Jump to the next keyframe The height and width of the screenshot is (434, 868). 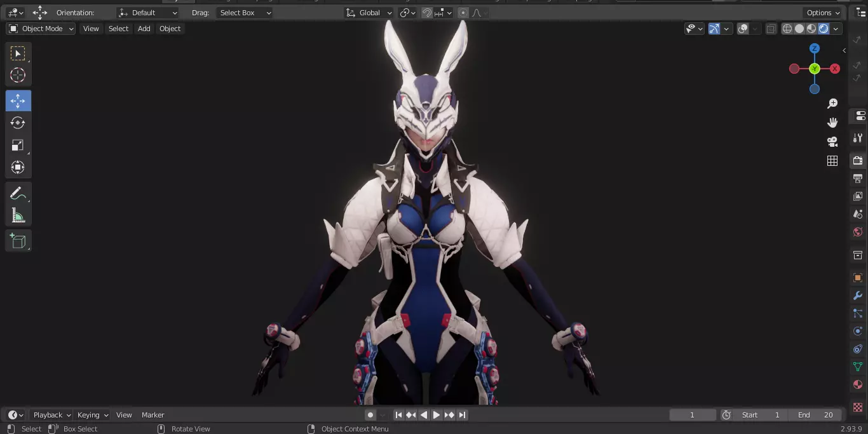[449, 415]
